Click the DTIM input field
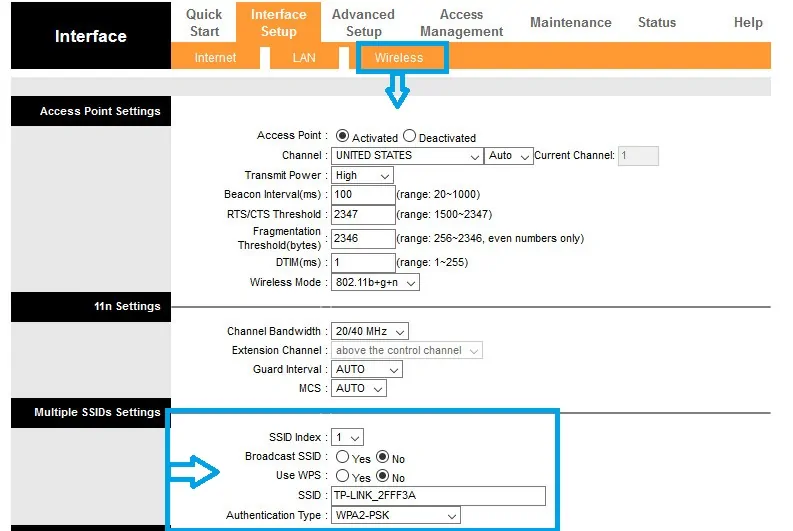Screen dimensions: 793x531 [x=363, y=262]
